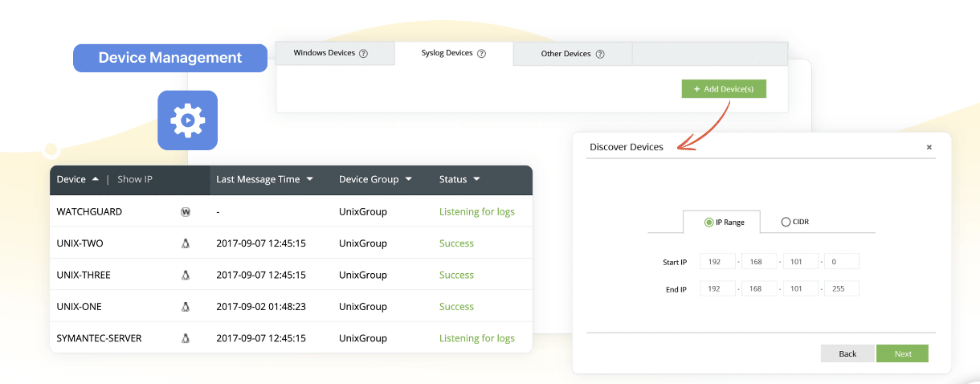Click the help icon beside Windows Devices
Viewport: 980px width, 384px height.
pyautogui.click(x=363, y=54)
